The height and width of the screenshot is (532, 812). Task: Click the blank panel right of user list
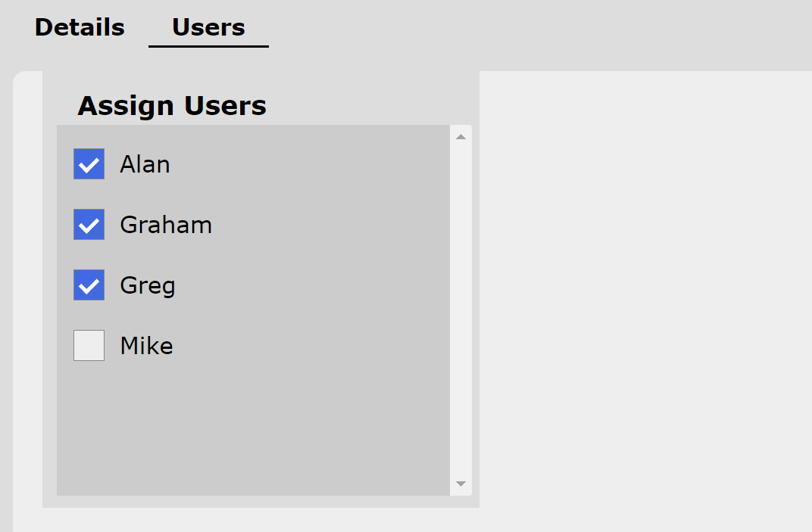[644, 288]
